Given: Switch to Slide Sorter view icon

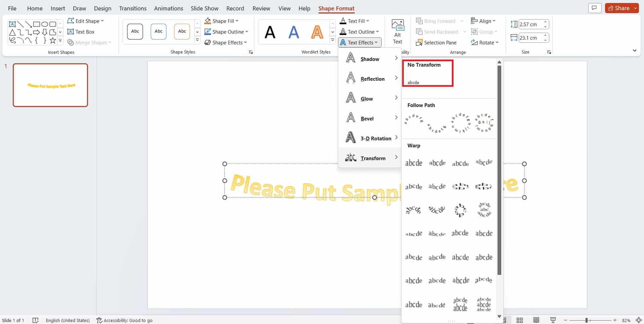Looking at the screenshot, I should click(x=519, y=320).
